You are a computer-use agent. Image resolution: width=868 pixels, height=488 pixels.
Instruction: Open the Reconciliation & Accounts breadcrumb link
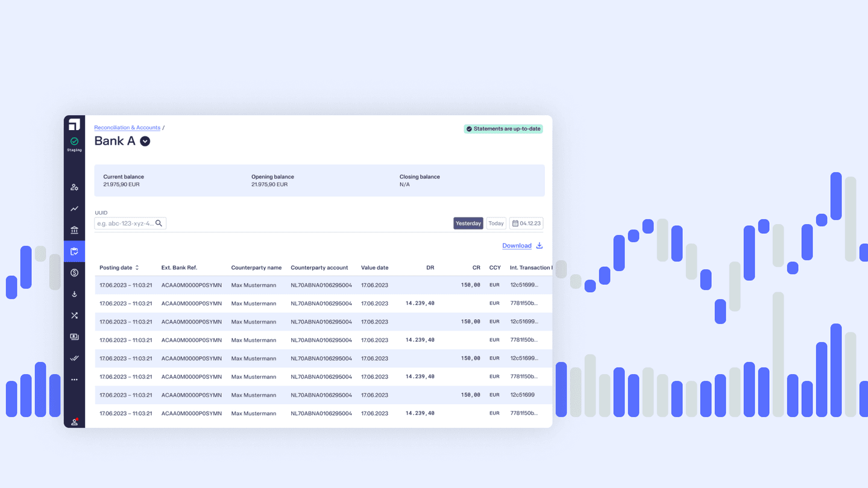(127, 127)
